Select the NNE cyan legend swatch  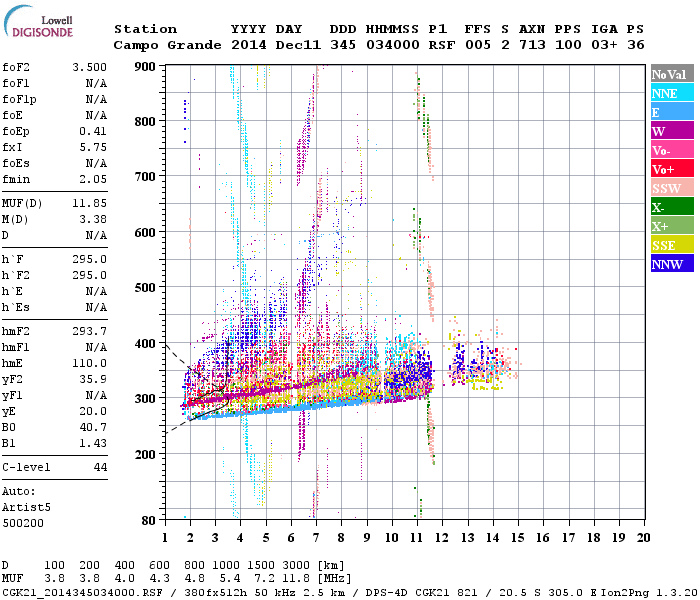[672, 93]
